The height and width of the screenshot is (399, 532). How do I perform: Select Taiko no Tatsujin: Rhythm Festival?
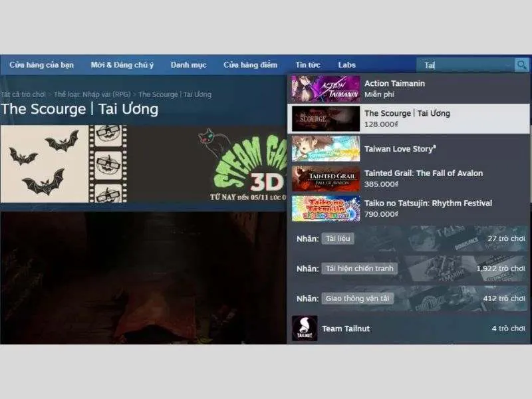408,208
